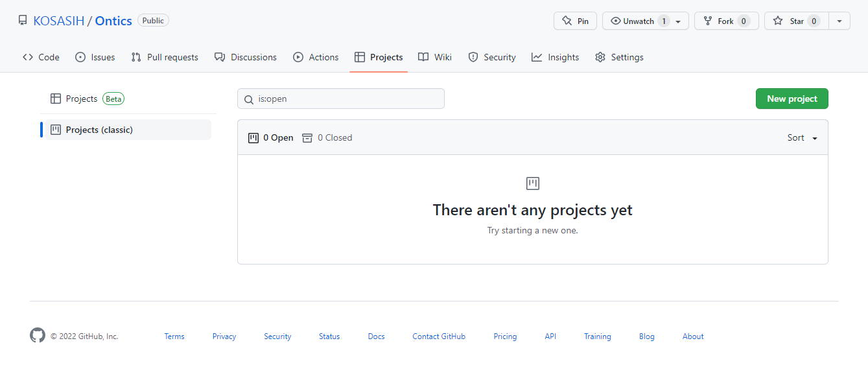Open the Status footer link
Viewport: 868px width, 365px height.
[329, 336]
